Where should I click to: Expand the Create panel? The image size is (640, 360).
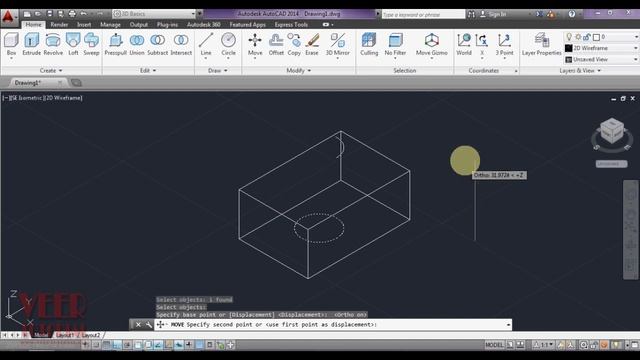(51, 70)
